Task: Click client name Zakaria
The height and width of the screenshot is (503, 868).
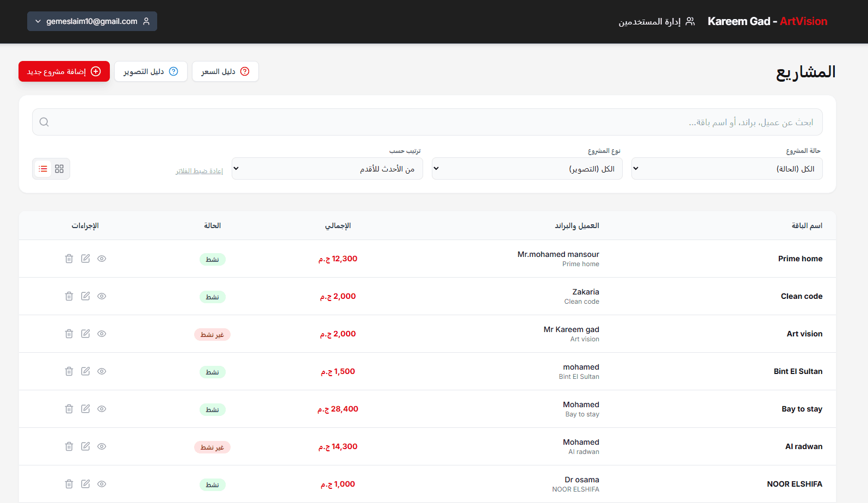Action: point(586,292)
